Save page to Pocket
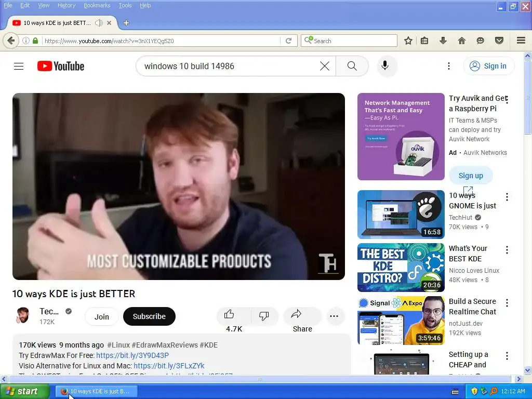The height and width of the screenshot is (399, 532). click(x=499, y=41)
